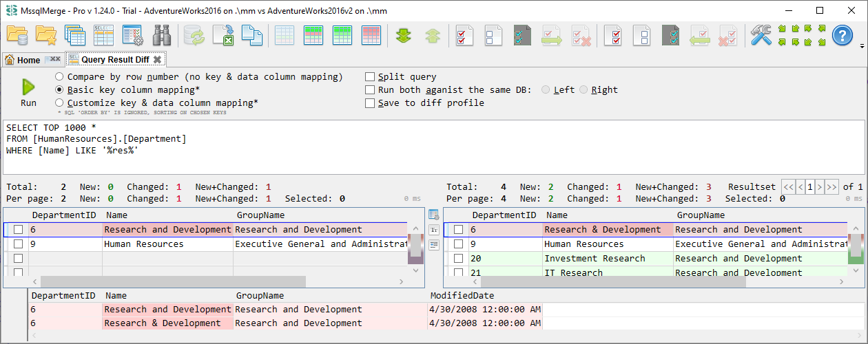
Task: Click the left grid diff overview color strip
Action: (x=415, y=249)
